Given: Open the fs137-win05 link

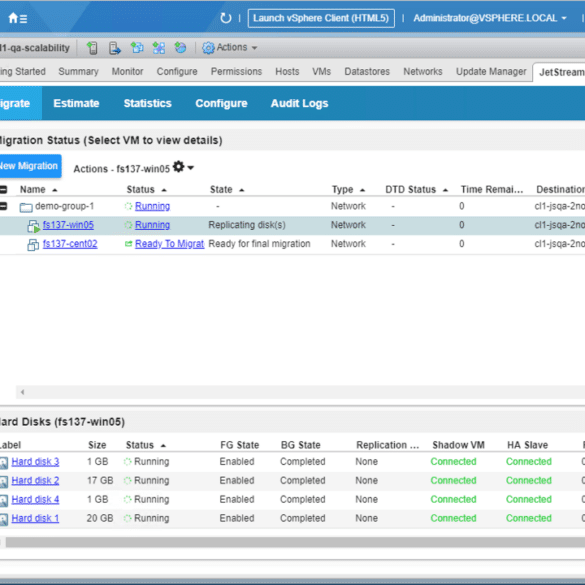Looking at the screenshot, I should [x=68, y=225].
